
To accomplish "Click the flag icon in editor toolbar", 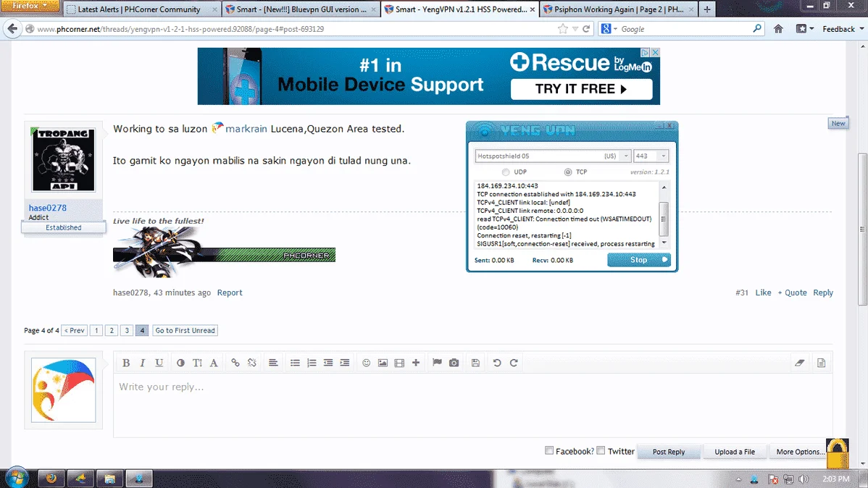I will [x=438, y=363].
